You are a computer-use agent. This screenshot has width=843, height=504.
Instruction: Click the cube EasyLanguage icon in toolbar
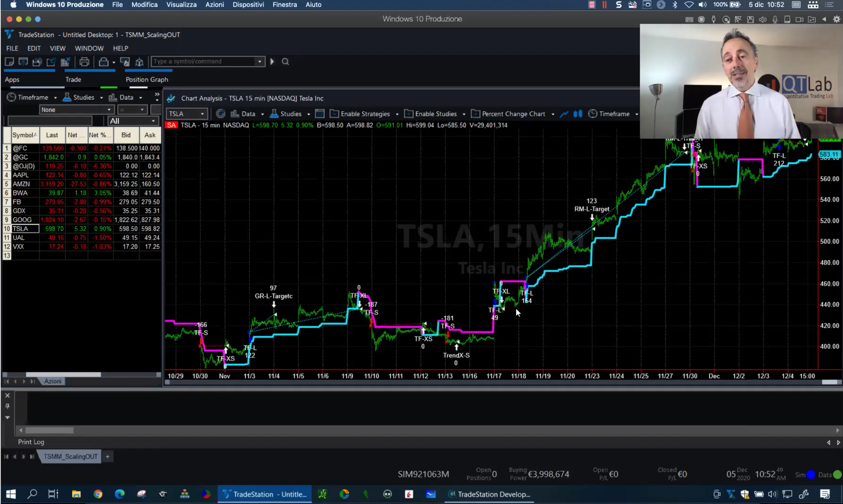tap(139, 61)
